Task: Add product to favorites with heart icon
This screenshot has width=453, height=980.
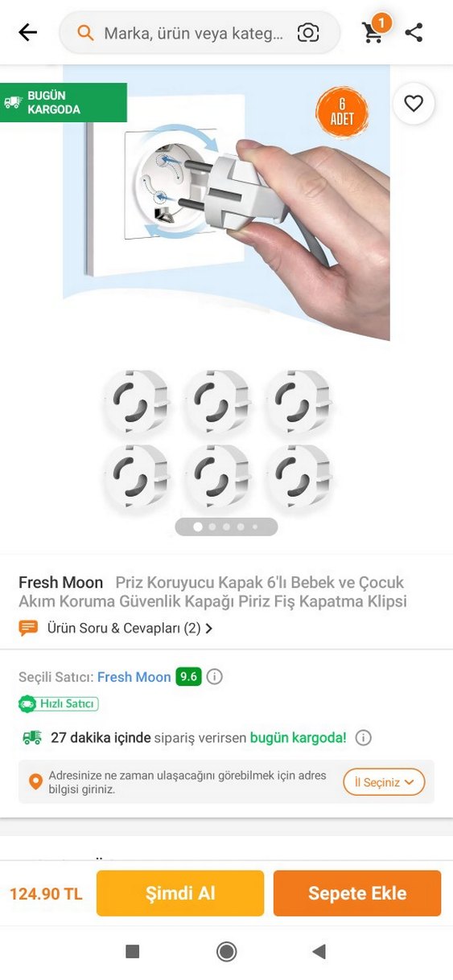Action: pos(414,104)
